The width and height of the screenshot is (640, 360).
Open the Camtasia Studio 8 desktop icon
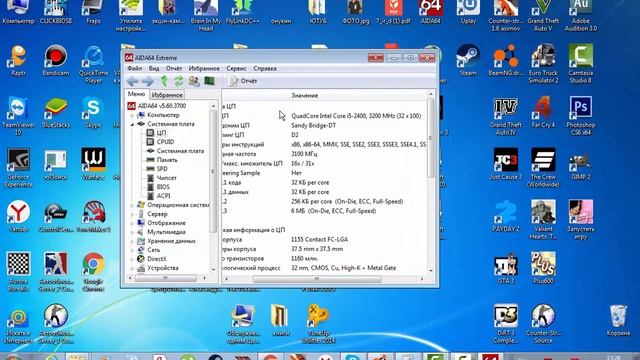581,64
